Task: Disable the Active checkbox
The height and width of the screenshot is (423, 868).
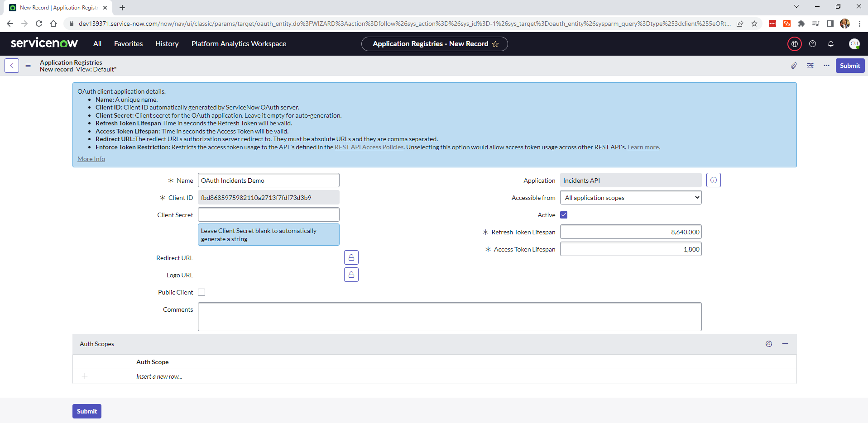Action: 564,214
